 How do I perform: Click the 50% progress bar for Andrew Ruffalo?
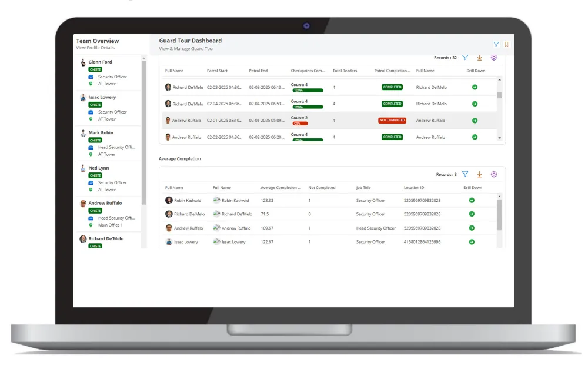click(300, 124)
